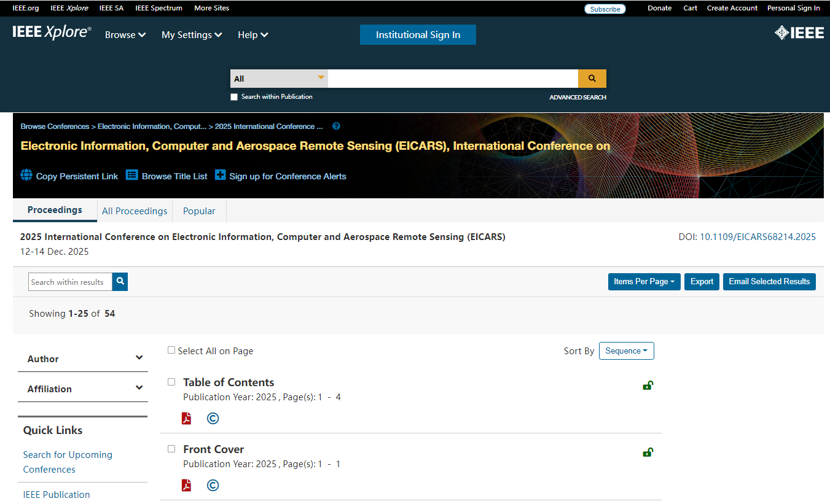Toggle Search within Publication checkbox

click(x=234, y=97)
